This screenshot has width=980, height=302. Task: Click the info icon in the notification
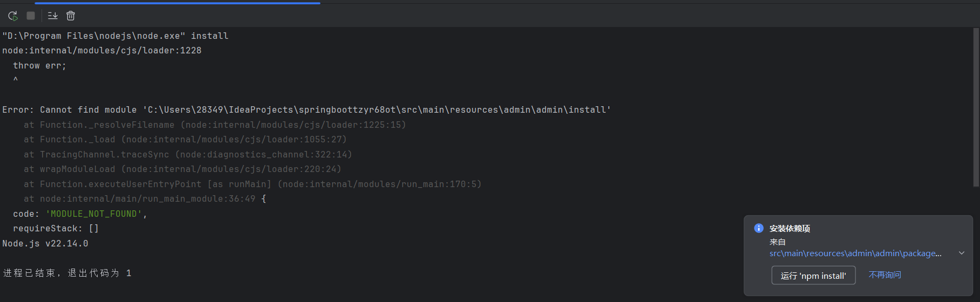click(758, 228)
